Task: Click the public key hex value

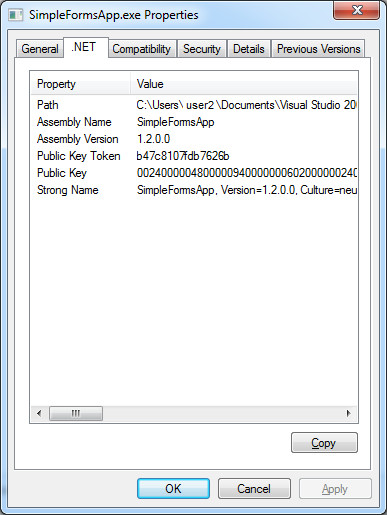Action: (x=247, y=173)
